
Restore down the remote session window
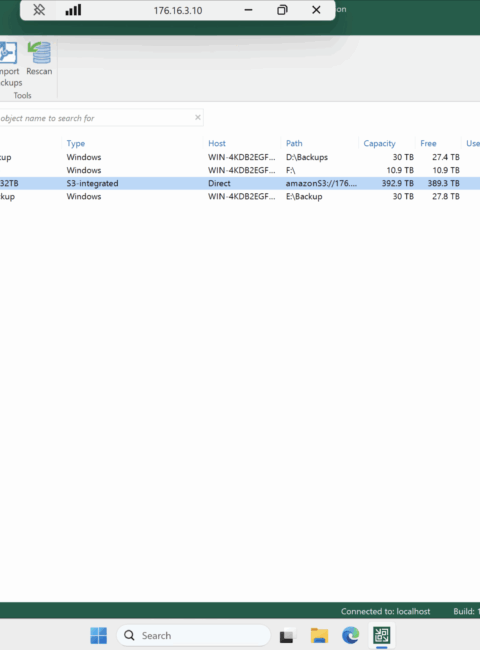(282, 10)
